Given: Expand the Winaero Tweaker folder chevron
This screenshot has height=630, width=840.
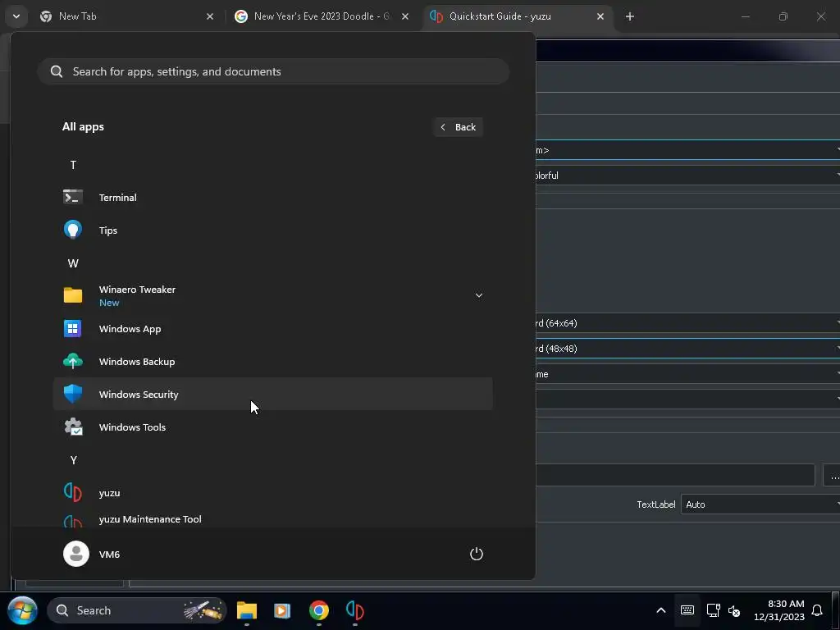Looking at the screenshot, I should pyautogui.click(x=479, y=295).
